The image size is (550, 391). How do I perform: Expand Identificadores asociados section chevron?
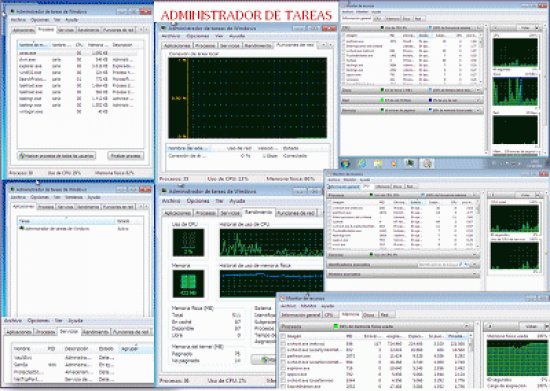(475, 265)
